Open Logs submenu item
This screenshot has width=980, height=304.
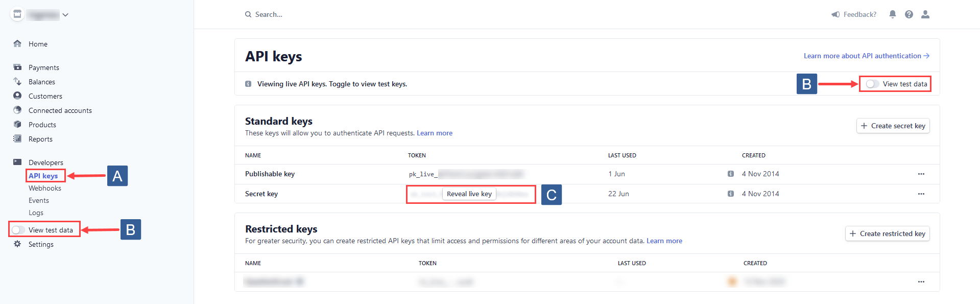(36, 213)
